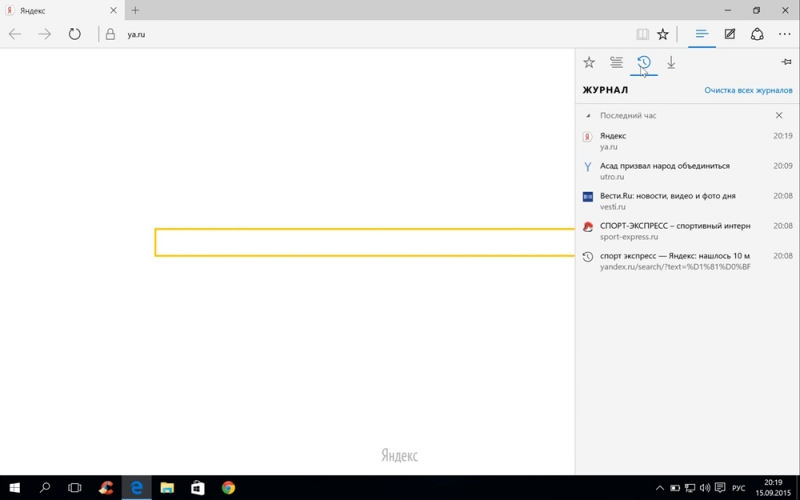Image resolution: width=800 pixels, height=500 pixels.
Task: Collapse the 'Последний час' section
Action: point(588,115)
